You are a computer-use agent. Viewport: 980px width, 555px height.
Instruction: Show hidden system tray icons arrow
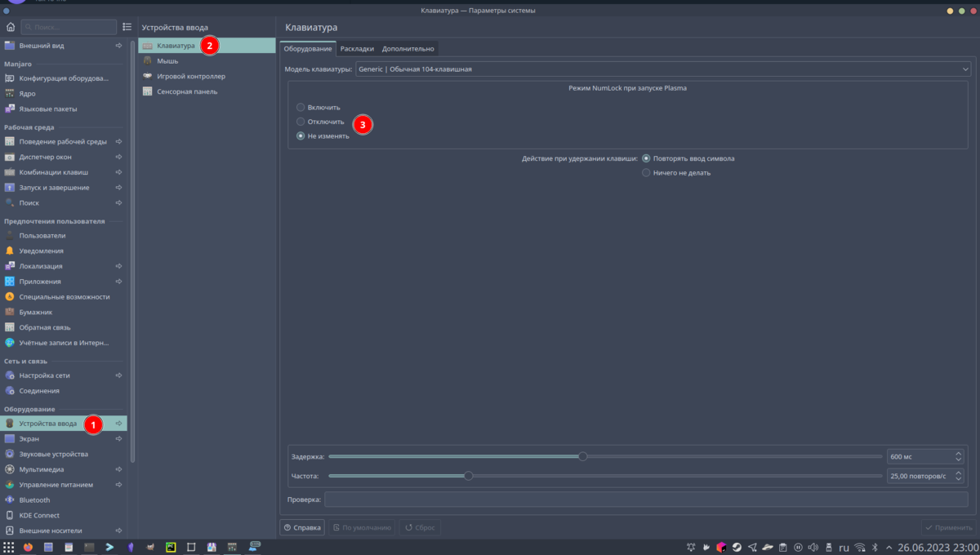click(x=889, y=547)
